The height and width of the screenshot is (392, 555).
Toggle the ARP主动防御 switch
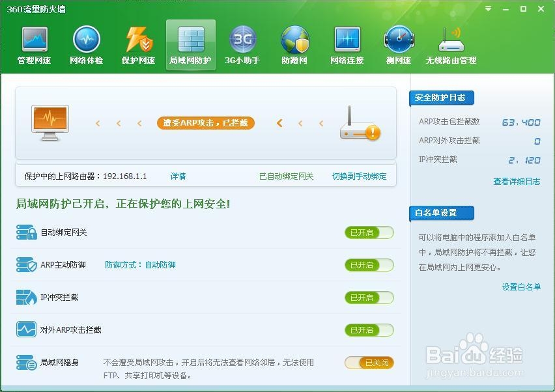pyautogui.click(x=369, y=265)
